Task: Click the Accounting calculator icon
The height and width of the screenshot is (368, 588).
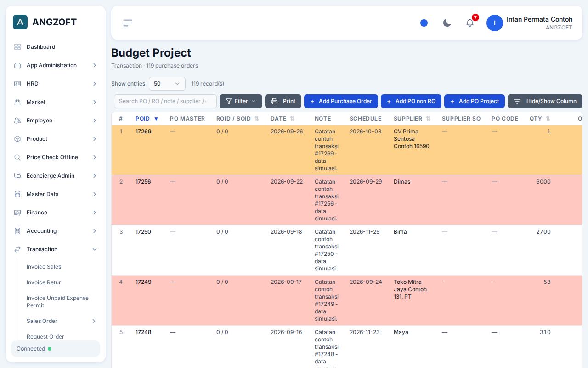Action: pyautogui.click(x=17, y=231)
